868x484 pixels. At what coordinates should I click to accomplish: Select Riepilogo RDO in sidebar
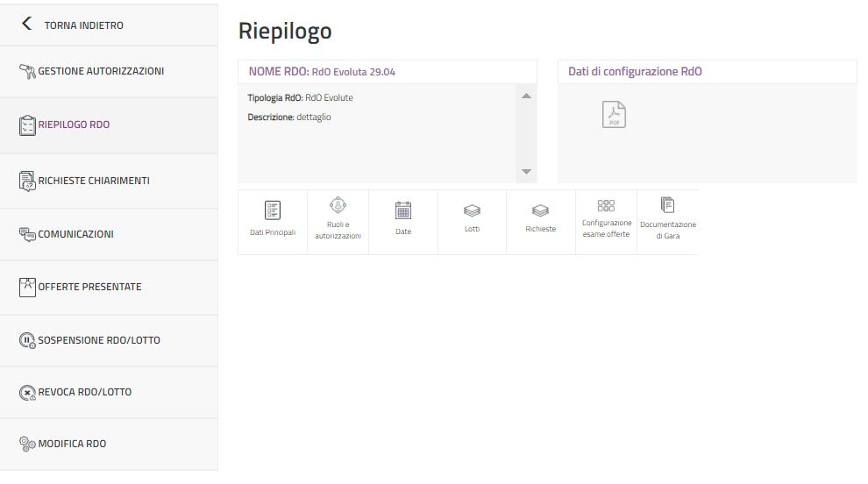pyautogui.click(x=74, y=125)
